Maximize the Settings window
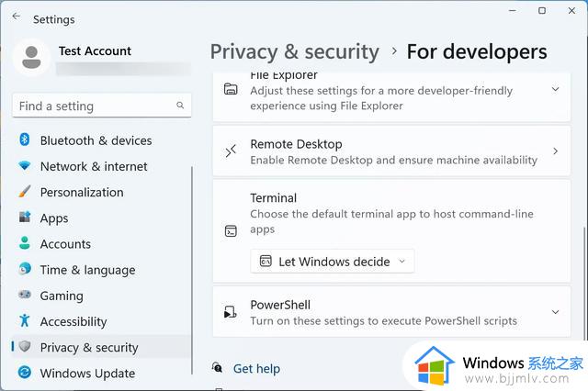 point(542,10)
